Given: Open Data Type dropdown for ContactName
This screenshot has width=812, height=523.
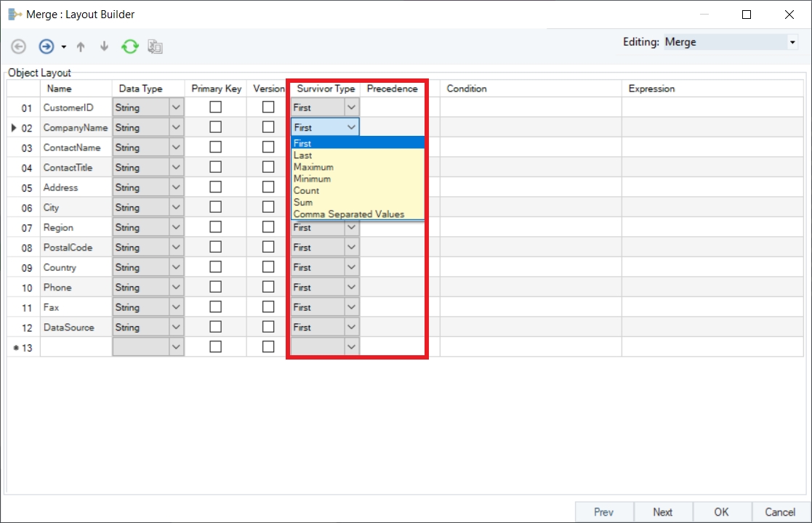Looking at the screenshot, I should pos(176,147).
